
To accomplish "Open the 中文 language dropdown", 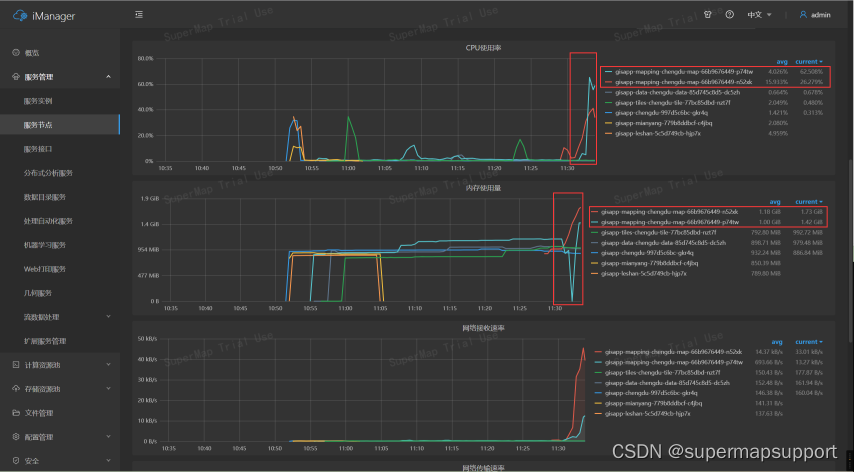I will 760,15.
